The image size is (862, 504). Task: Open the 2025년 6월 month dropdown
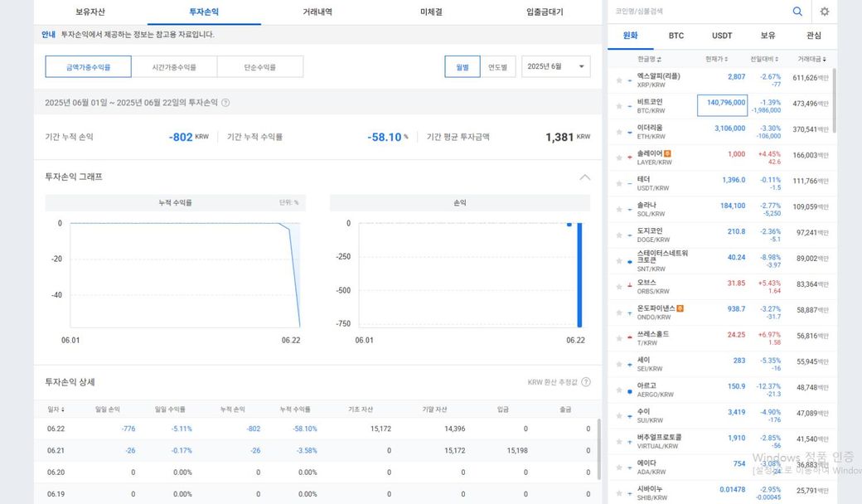point(555,67)
